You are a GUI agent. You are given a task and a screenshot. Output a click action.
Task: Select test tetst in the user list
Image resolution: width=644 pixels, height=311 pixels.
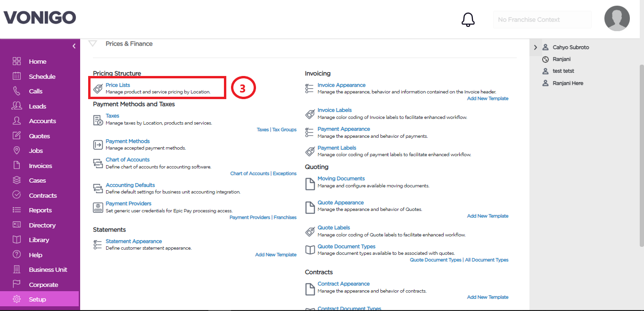coord(563,71)
